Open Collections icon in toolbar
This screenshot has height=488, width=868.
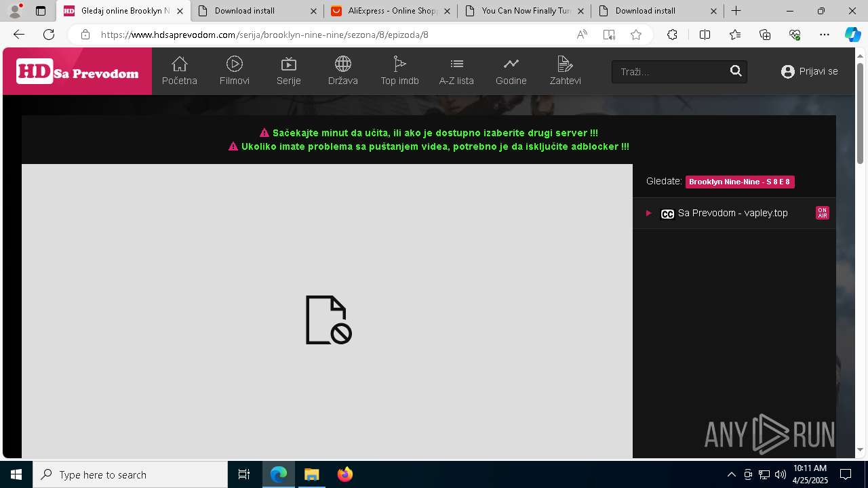(765, 35)
